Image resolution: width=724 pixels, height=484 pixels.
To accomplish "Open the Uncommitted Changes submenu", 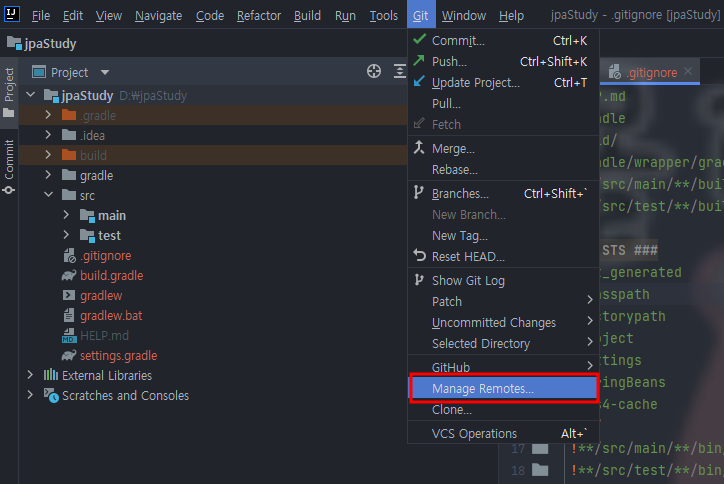I will 503,322.
